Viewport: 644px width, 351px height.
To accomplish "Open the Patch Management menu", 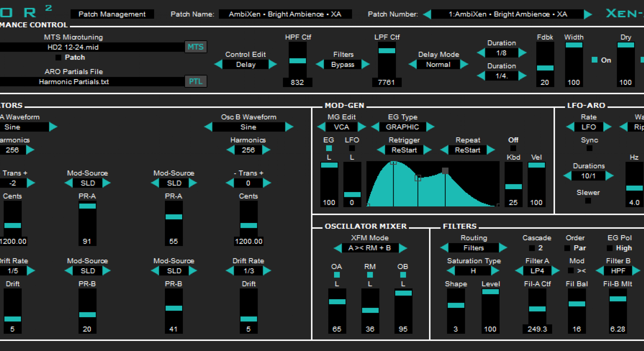I will click(112, 14).
